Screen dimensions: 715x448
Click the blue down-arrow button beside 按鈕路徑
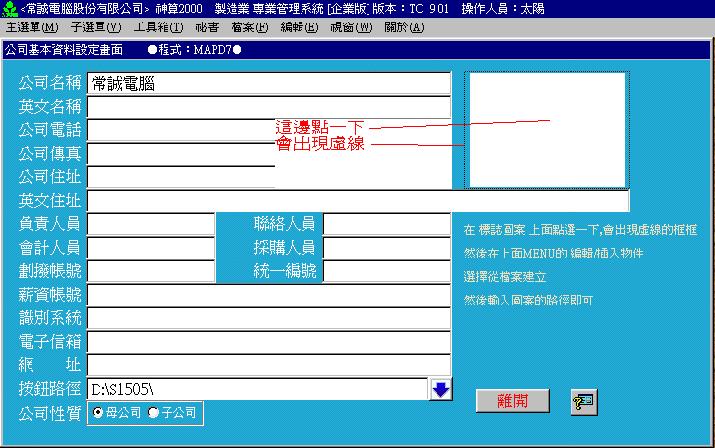point(441,389)
